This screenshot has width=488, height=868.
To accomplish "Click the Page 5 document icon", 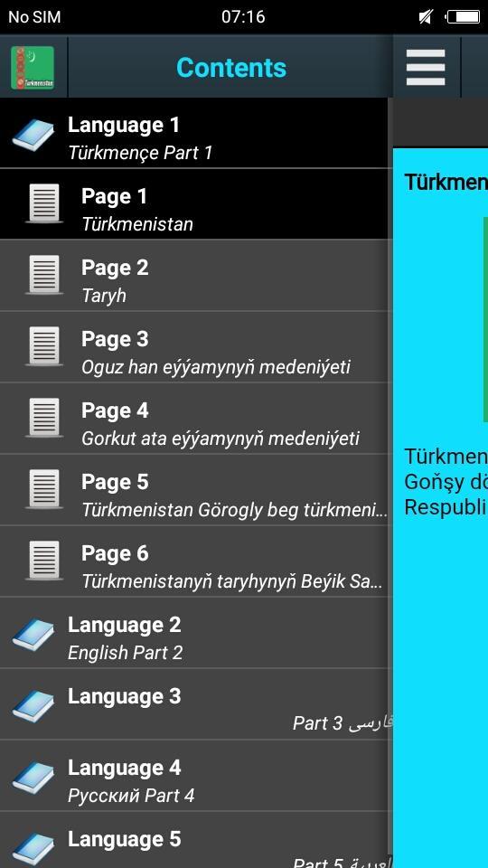I will click(43, 489).
